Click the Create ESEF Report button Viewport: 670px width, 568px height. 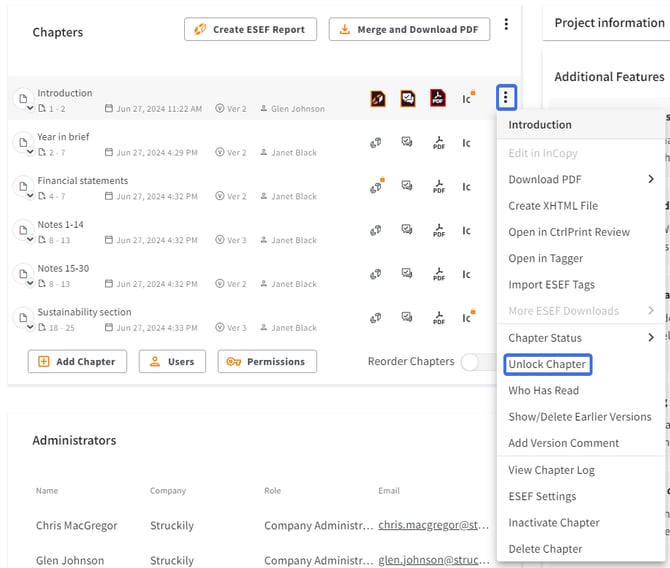pyautogui.click(x=250, y=29)
